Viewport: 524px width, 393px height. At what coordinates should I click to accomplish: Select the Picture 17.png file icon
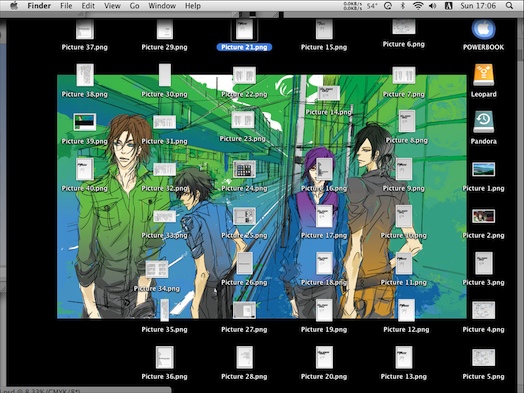[324, 216]
